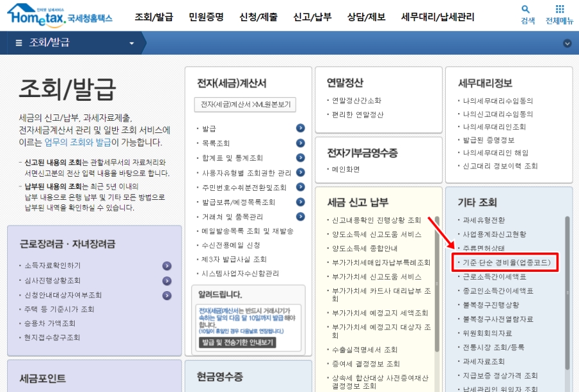Open 부가가치세 예정고지 세액조회 link
579x392 pixels.
(x=380, y=313)
